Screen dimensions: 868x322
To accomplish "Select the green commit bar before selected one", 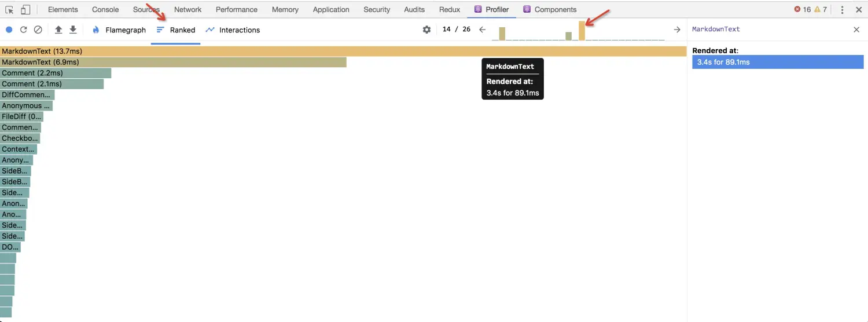I will click(x=569, y=36).
